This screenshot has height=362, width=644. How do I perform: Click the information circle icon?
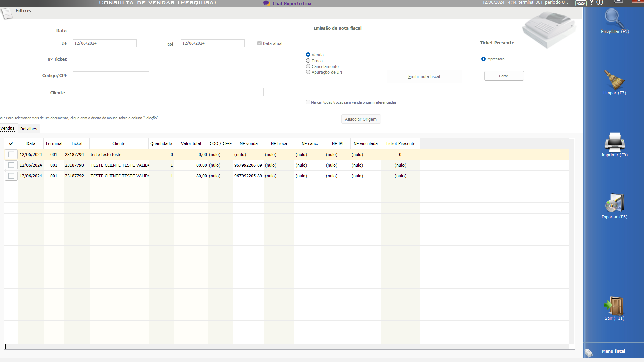(600, 3)
